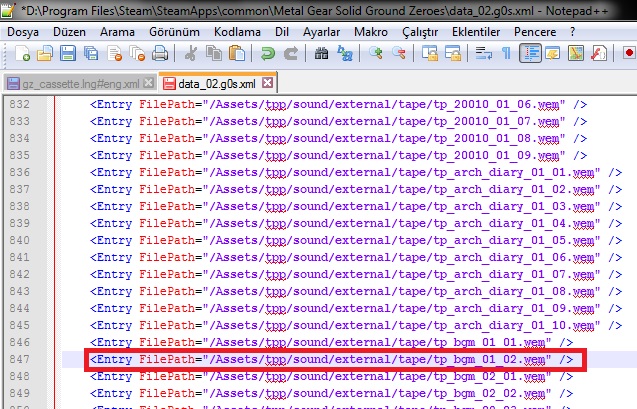
Task: Start macro recording with red dot icon
Action: [x=629, y=53]
